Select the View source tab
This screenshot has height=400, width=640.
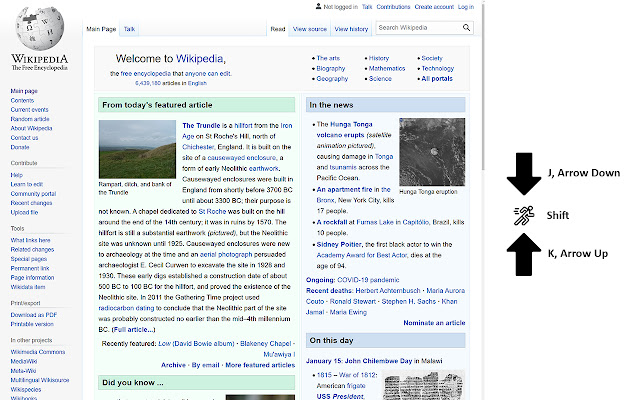pos(309,30)
